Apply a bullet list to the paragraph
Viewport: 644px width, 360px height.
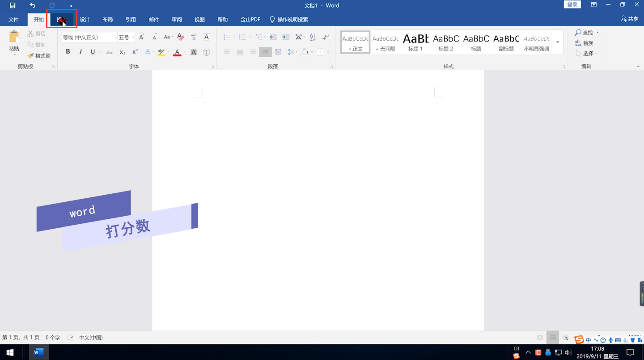coord(227,38)
